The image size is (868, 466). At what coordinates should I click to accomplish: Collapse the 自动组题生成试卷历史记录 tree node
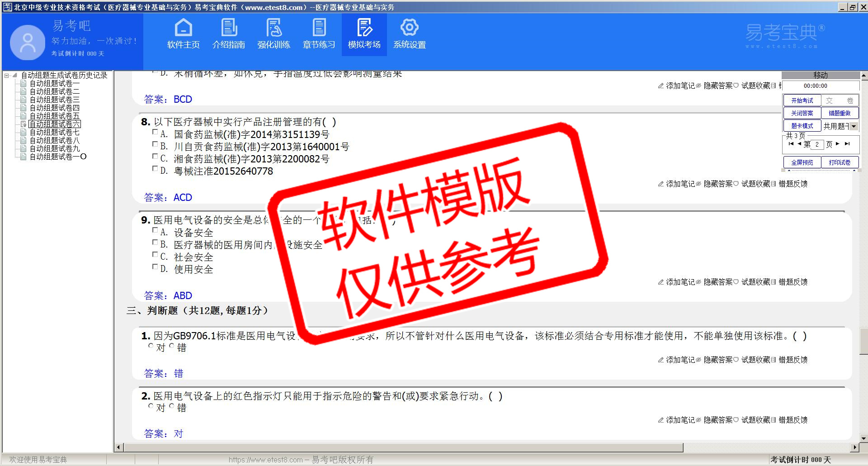coord(7,76)
